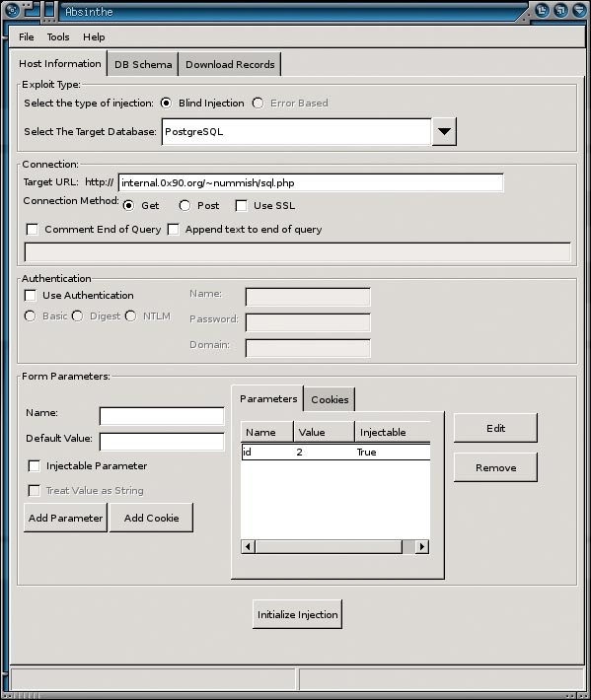Click the parameter list horizontal scrollbar

(x=335, y=546)
